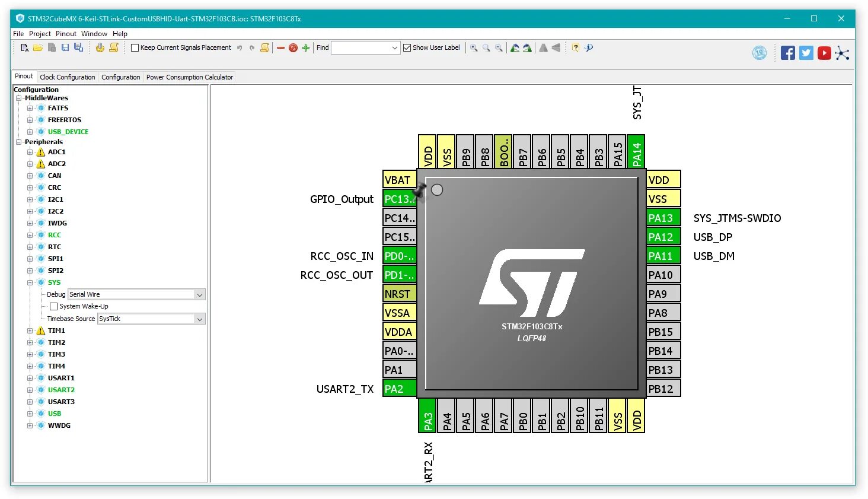Click pin PA13 on the chip
Viewport: 868px width, 499px height.
663,218
